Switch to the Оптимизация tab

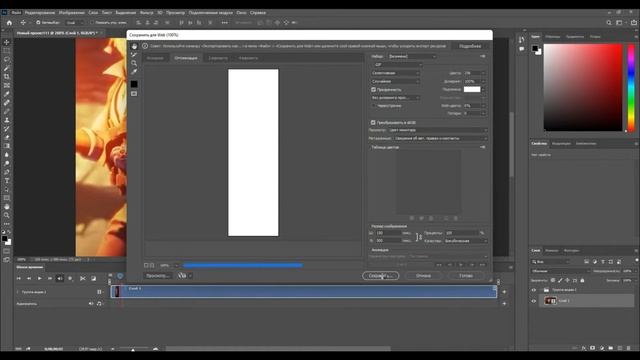click(186, 58)
